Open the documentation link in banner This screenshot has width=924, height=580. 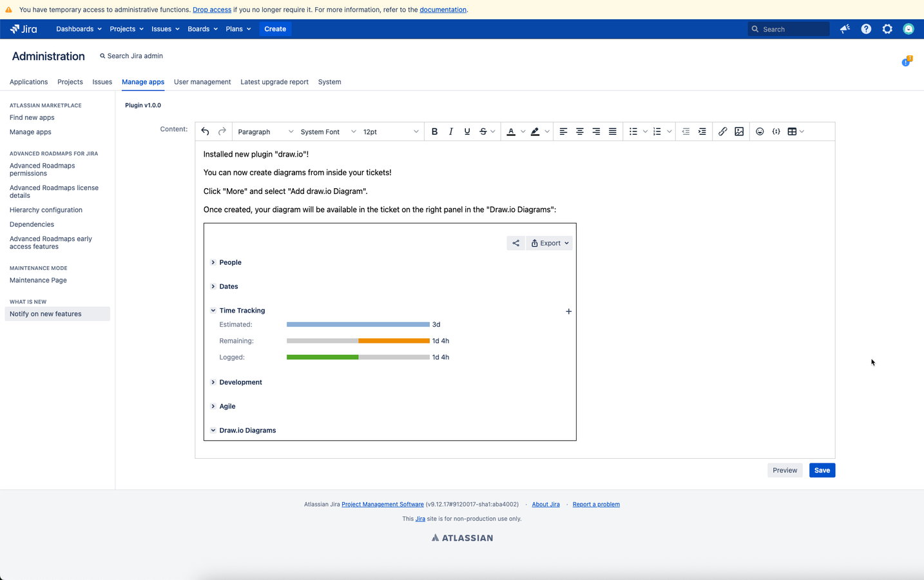point(443,10)
